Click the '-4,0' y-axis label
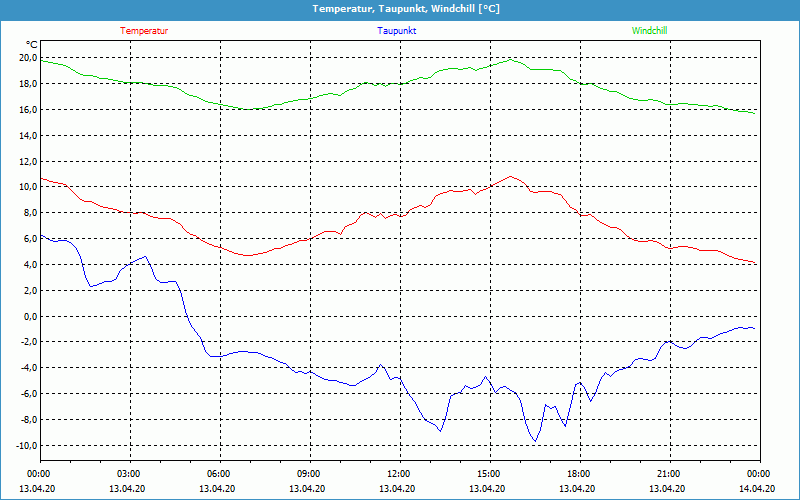The image size is (800, 500). (29, 368)
